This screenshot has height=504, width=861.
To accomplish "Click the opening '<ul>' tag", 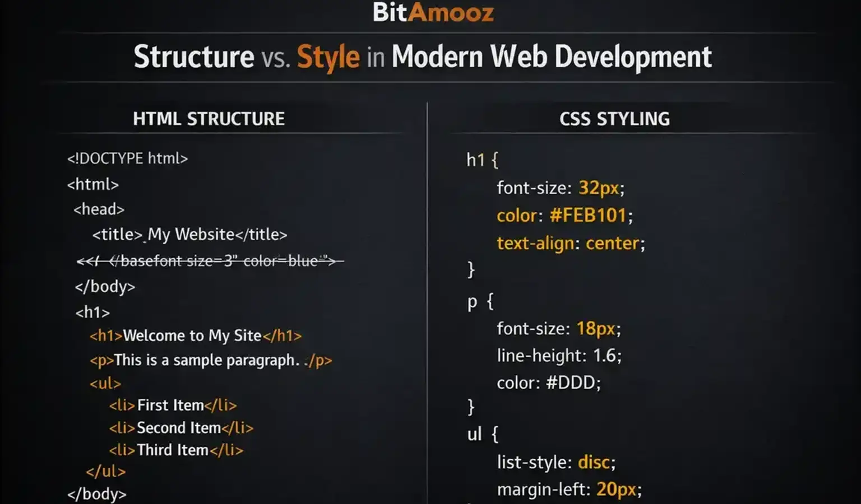I will [x=105, y=384].
